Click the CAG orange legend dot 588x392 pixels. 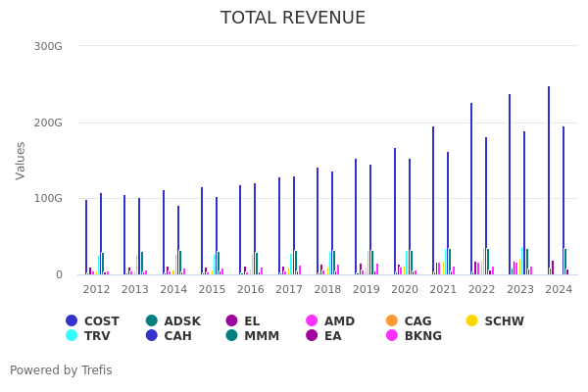(392, 321)
